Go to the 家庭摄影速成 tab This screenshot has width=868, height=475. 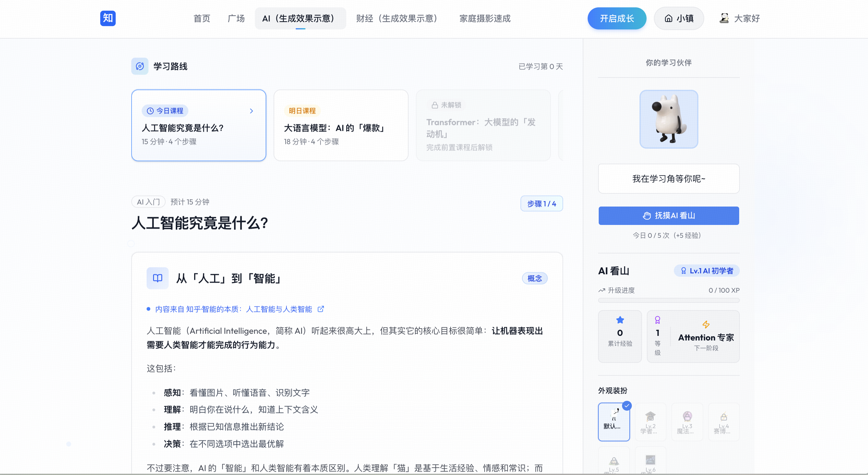point(485,18)
